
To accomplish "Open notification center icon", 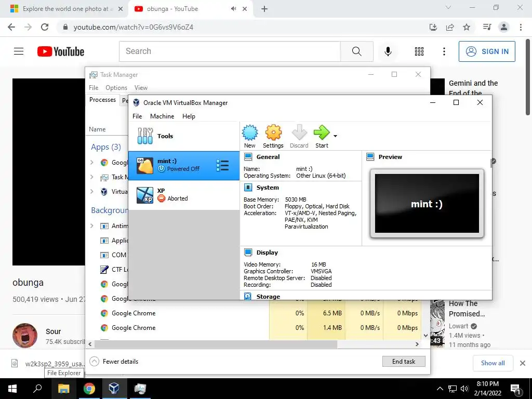I will coord(516,389).
